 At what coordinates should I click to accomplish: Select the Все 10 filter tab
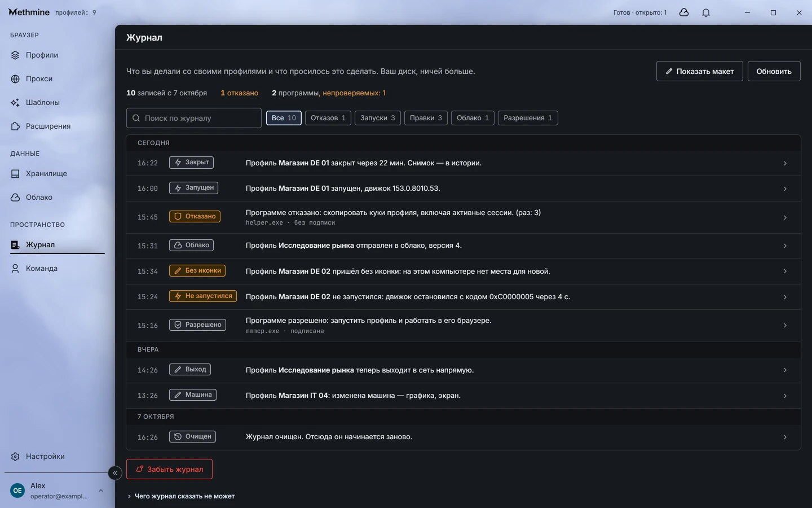click(x=284, y=118)
